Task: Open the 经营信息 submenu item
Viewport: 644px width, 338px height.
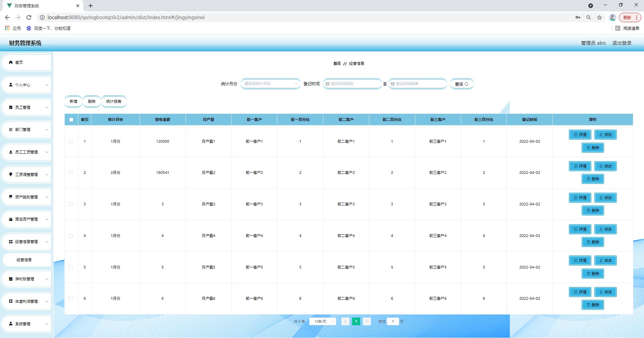Action: (x=24, y=260)
